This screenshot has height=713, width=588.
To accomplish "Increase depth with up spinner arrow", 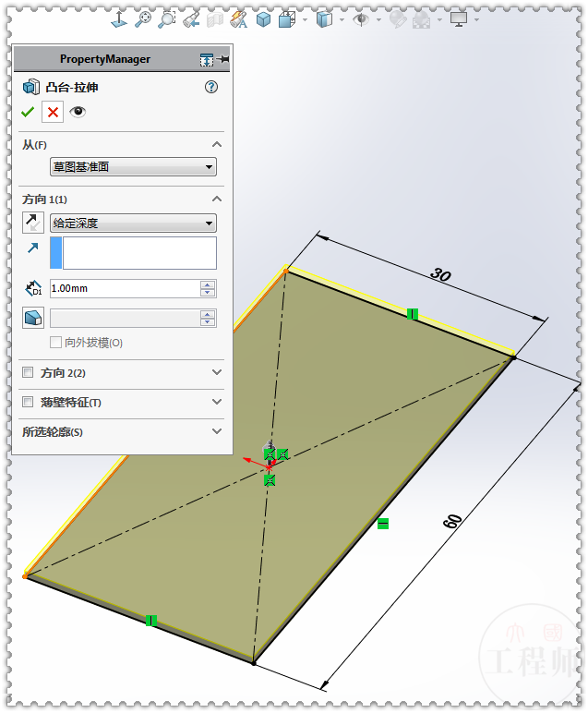I will 208,284.
